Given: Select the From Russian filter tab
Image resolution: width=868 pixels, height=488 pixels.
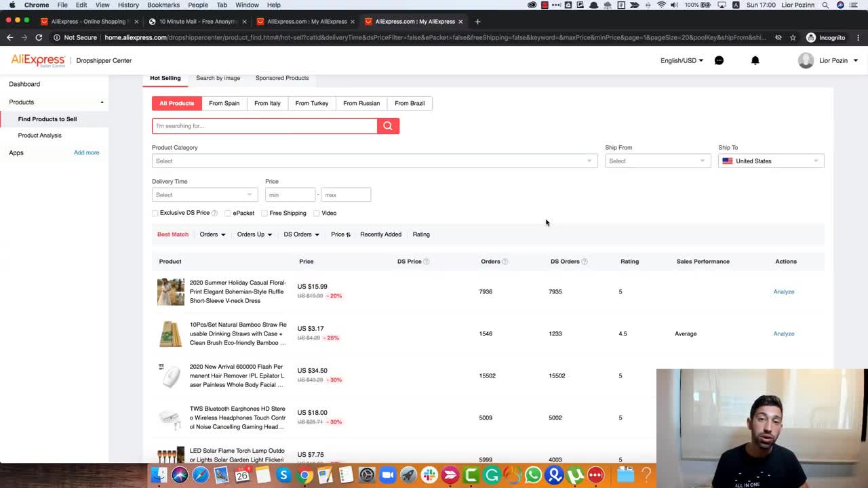Looking at the screenshot, I should point(361,103).
